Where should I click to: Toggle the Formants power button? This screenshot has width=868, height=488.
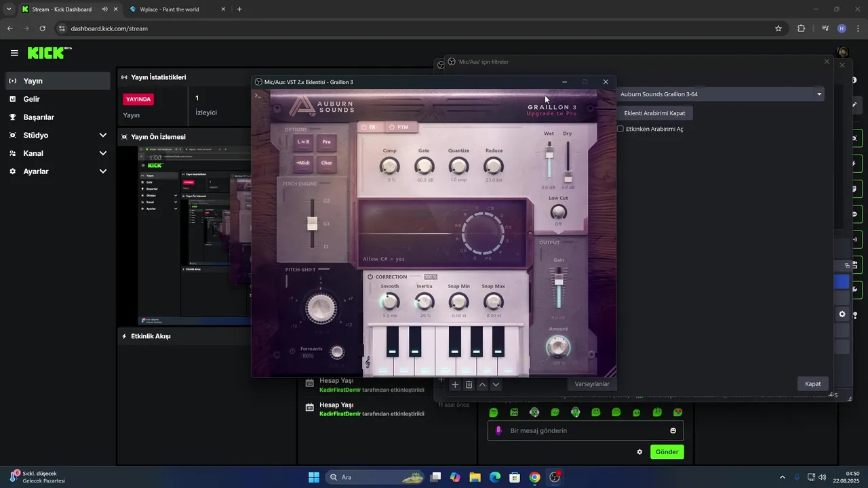coord(293,351)
